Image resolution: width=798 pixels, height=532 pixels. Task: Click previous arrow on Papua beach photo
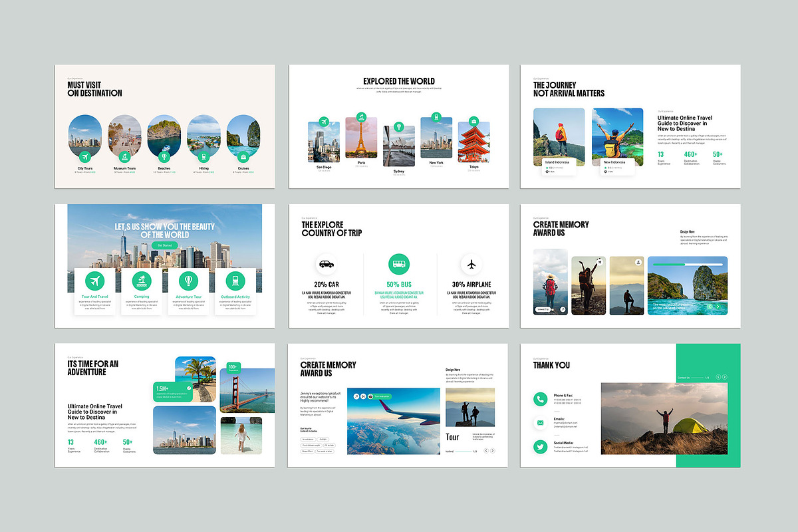[x=709, y=307]
